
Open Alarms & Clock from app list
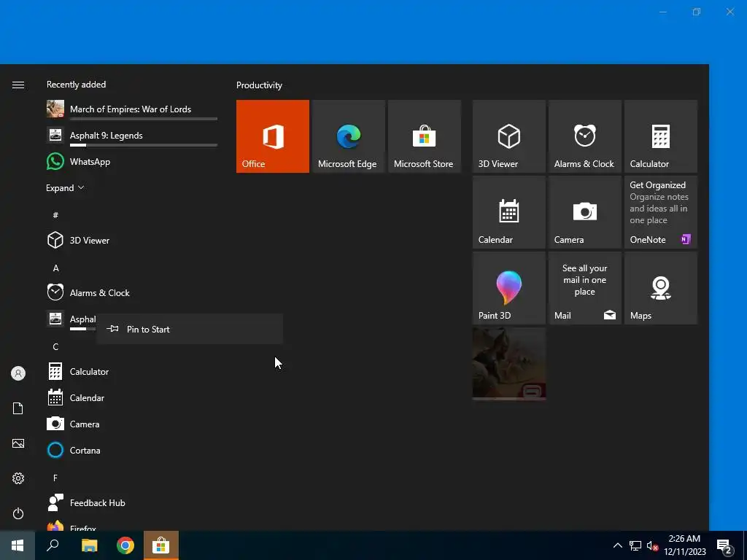point(132,293)
